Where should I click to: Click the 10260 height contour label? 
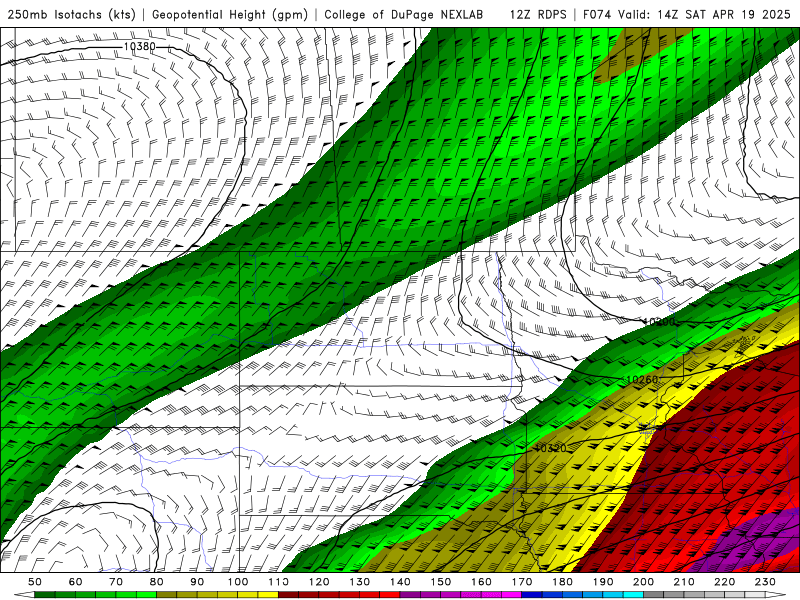tap(641, 380)
